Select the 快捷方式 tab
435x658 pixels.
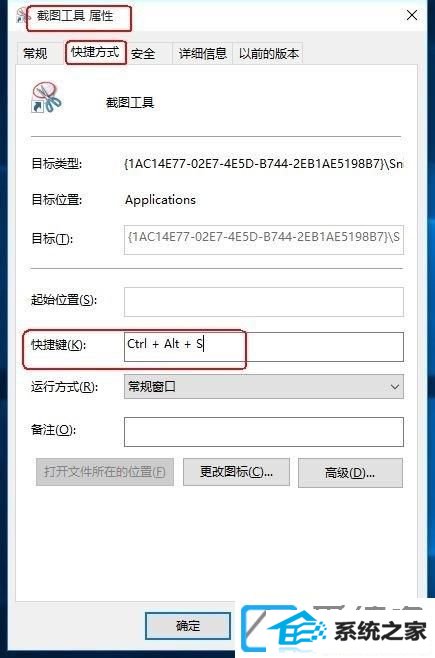(95, 52)
